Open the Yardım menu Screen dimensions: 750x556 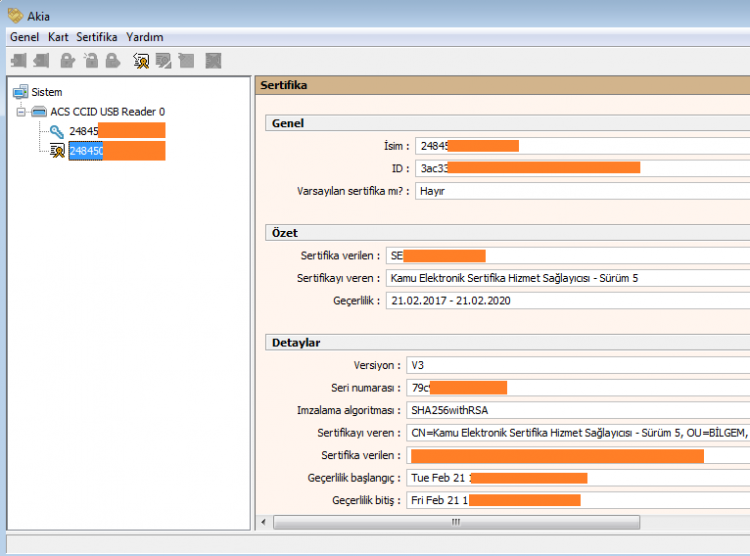(x=145, y=37)
